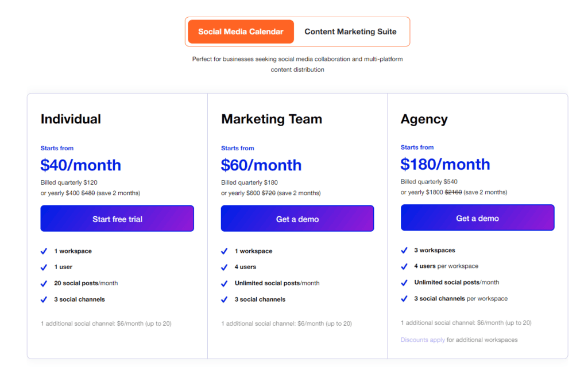Click Get a demo under the Agency plan
Viewport: 588px width, 370px height.
477,217
